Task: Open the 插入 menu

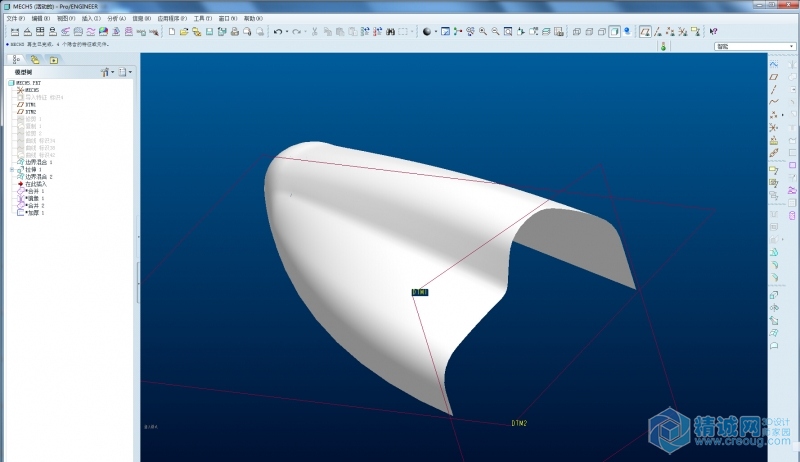Action: tap(91, 18)
